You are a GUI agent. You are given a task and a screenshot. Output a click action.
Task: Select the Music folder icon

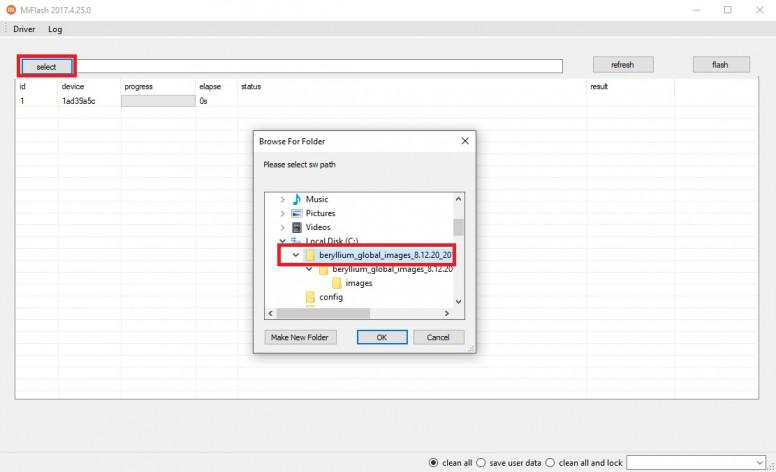pyautogui.click(x=296, y=199)
